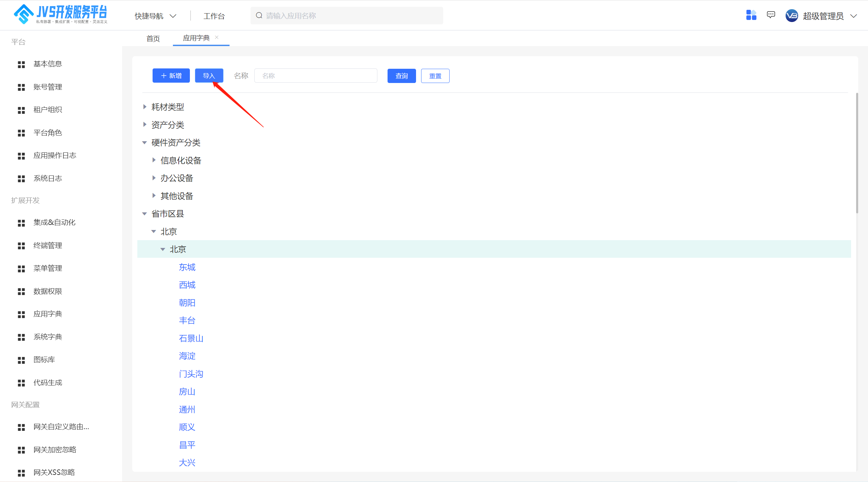Viewport: 868px width, 482px height.
Task: Click the 查询 button
Action: (x=402, y=76)
